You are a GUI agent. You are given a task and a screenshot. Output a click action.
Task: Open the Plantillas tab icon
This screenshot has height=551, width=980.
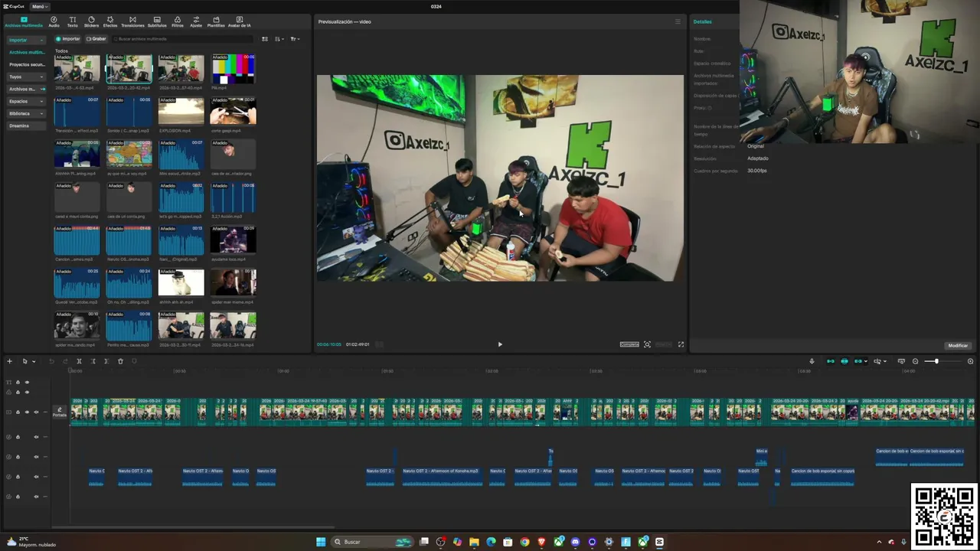216,21
